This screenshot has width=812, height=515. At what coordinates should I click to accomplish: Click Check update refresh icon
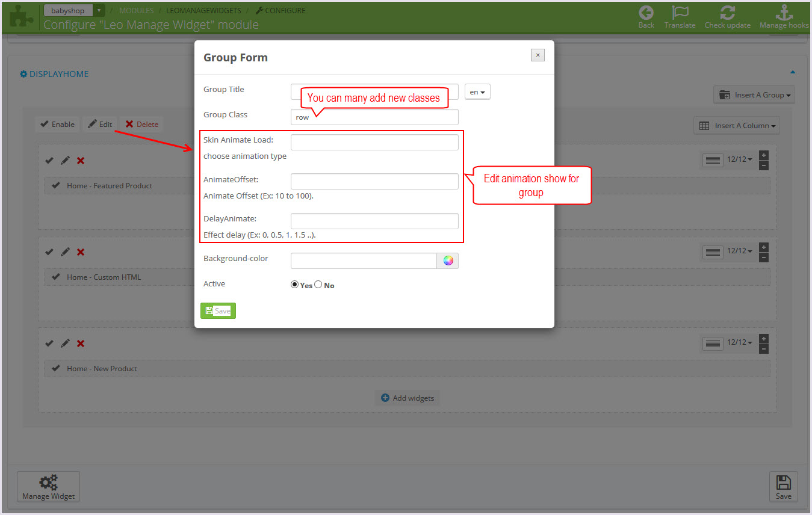click(727, 13)
